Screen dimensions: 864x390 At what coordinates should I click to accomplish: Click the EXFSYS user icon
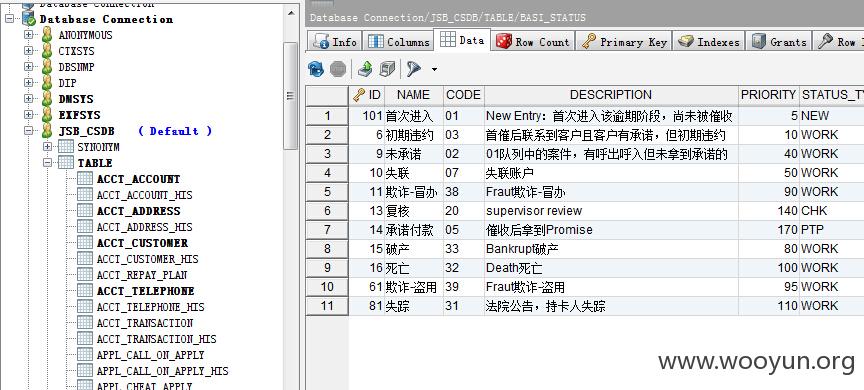point(47,115)
